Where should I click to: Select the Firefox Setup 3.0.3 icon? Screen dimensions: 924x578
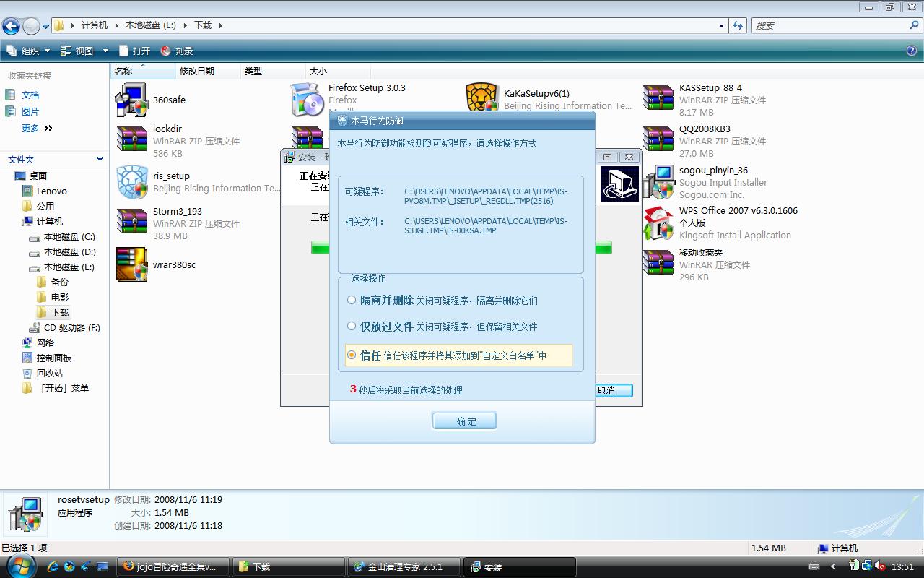tap(308, 100)
